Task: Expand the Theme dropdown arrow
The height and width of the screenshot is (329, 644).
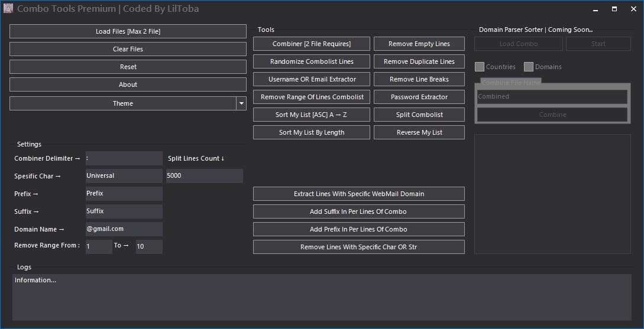Action: point(241,103)
